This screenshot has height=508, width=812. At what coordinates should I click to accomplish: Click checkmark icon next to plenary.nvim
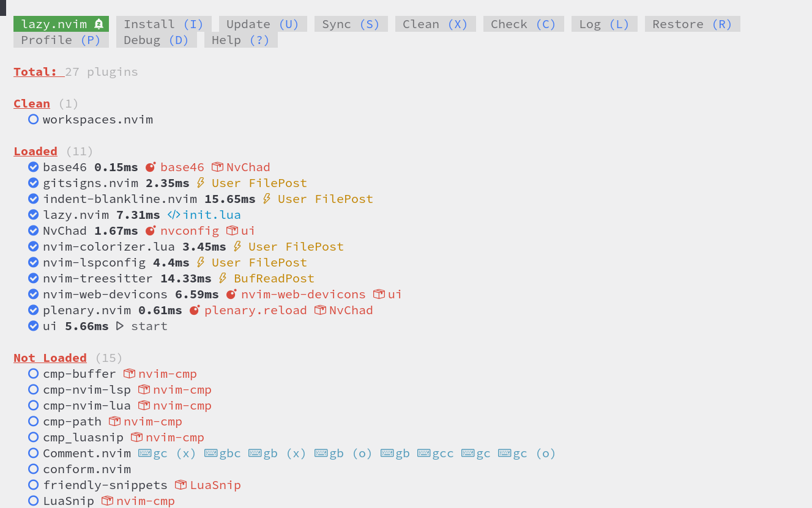pos(34,310)
